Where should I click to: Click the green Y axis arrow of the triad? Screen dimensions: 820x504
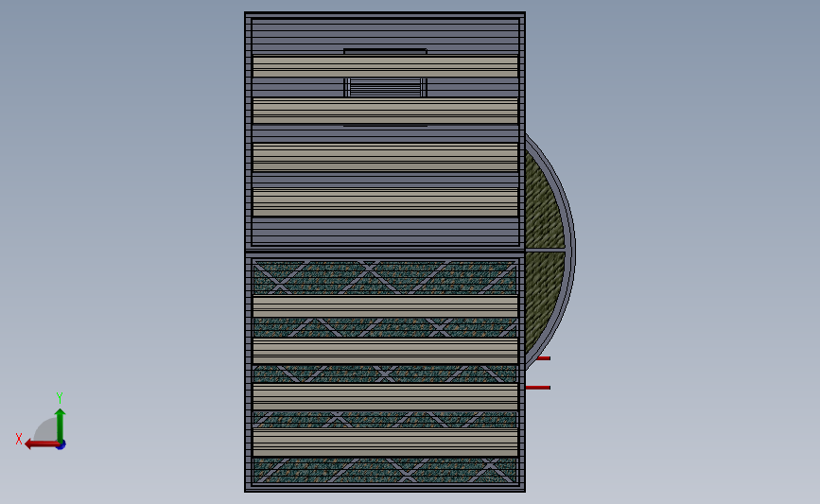tap(61, 426)
